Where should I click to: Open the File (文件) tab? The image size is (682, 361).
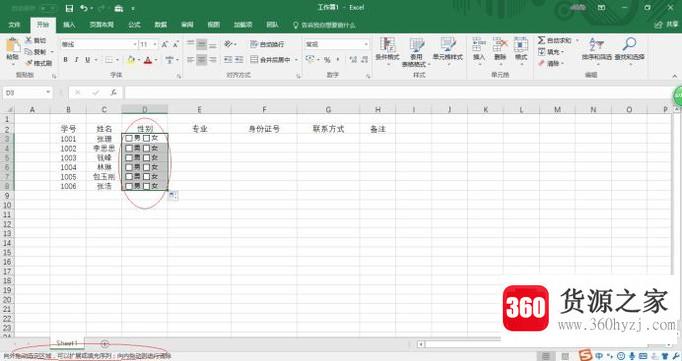coord(14,25)
